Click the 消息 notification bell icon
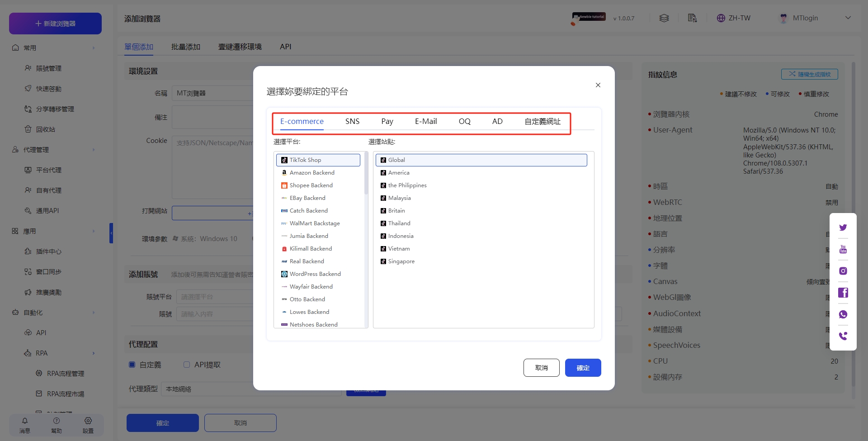 tap(25, 421)
